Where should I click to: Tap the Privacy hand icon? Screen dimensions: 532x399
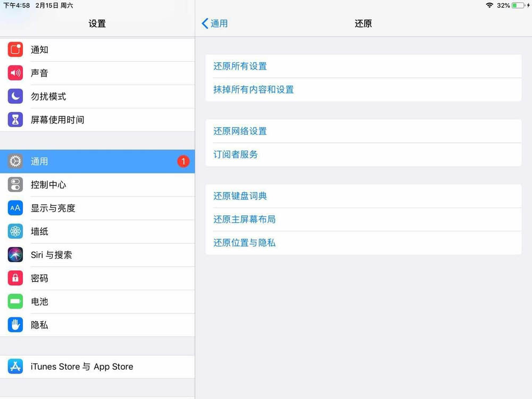pyautogui.click(x=15, y=325)
